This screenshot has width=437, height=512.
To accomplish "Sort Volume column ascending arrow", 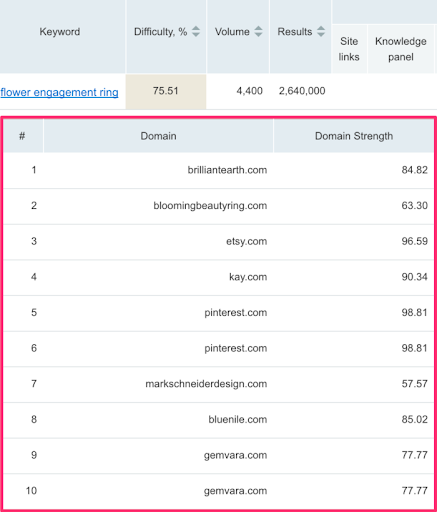I will tap(258, 29).
